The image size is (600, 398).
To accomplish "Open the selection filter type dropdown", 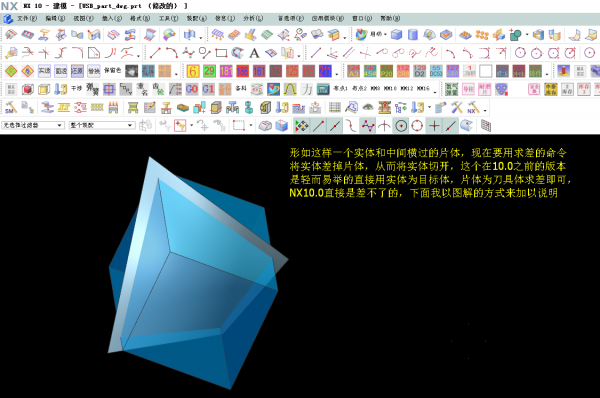I will click(33, 125).
